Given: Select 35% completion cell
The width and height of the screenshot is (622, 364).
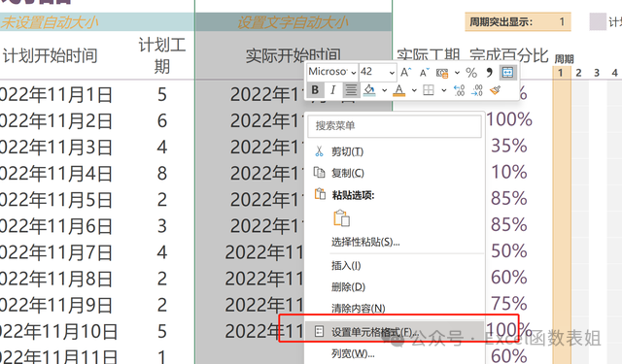Looking at the screenshot, I should (x=509, y=146).
